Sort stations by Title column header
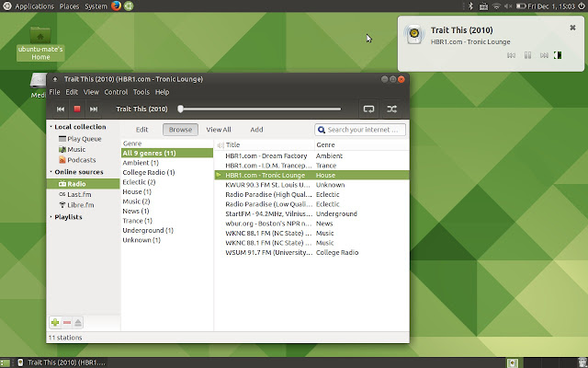Viewport: 588px width, 368px height. (x=269, y=145)
